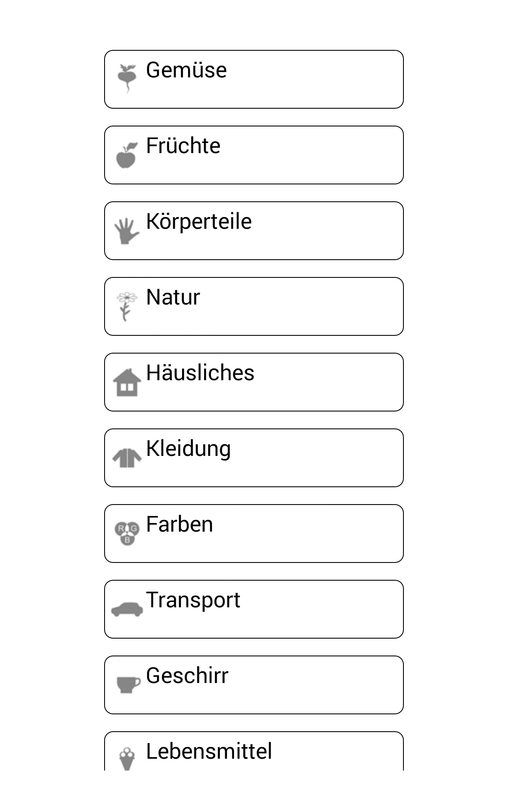Go to the Kleidung category

pyautogui.click(x=254, y=458)
